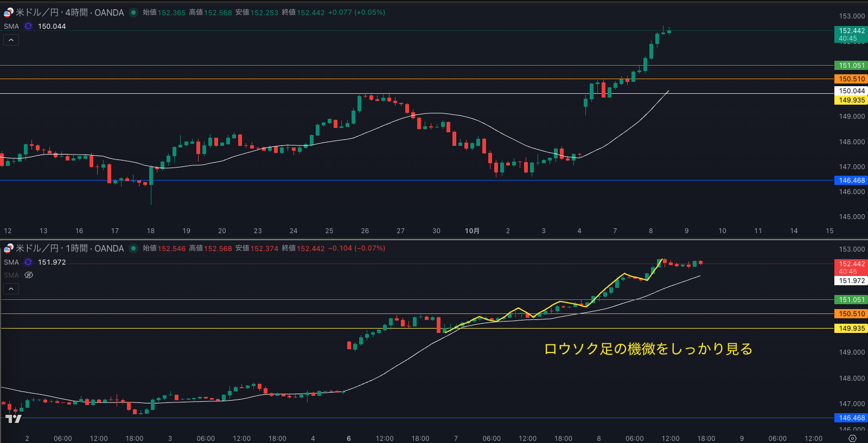Image resolution: width=868 pixels, height=443 pixels.
Task: Toggle the SMA 150.044 indicator legend in top chart
Action: coord(11,26)
